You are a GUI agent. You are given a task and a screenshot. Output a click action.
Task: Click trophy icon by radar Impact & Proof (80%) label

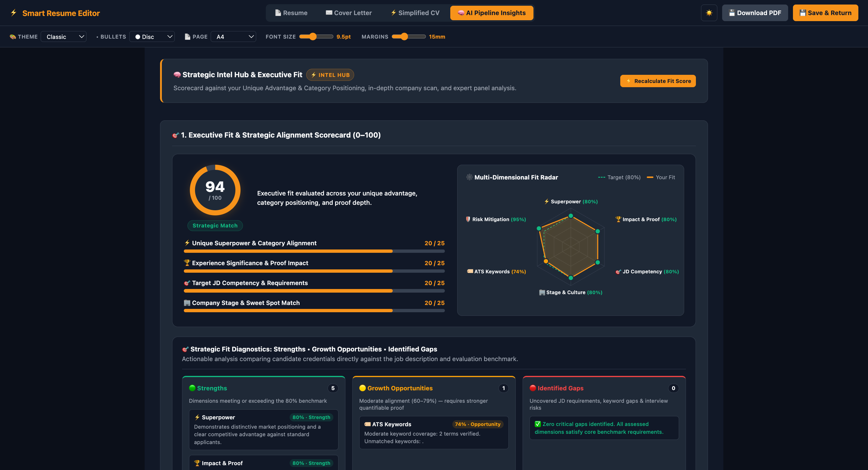pos(618,219)
